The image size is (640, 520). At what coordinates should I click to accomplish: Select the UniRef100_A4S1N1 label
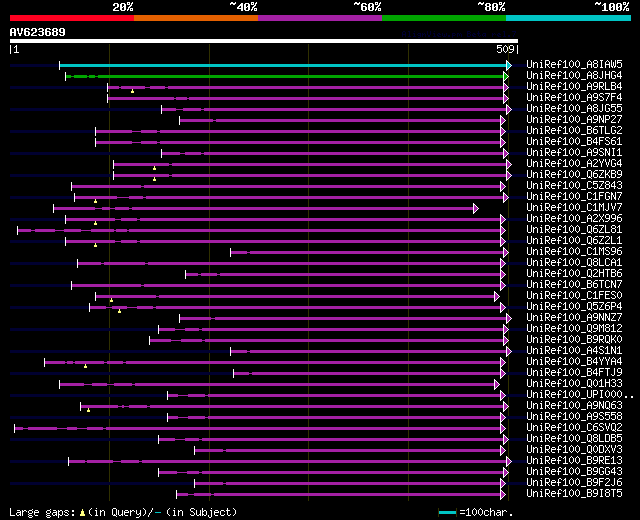pyautogui.click(x=574, y=351)
